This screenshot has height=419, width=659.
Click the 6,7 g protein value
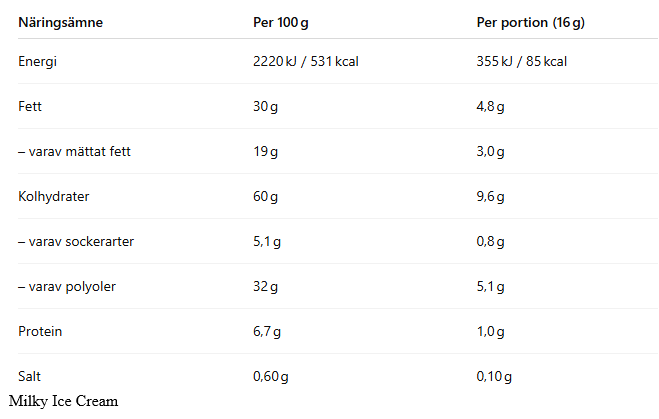267,331
